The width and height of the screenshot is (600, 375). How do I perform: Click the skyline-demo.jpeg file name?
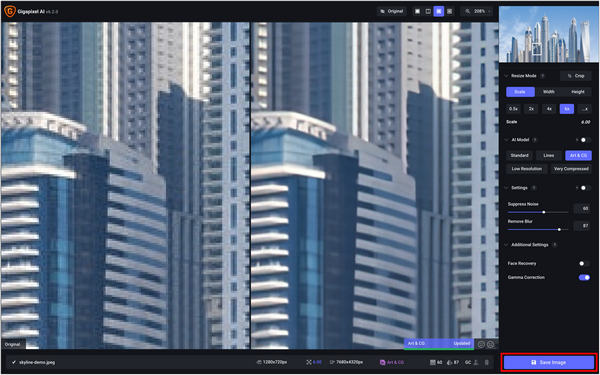37,362
